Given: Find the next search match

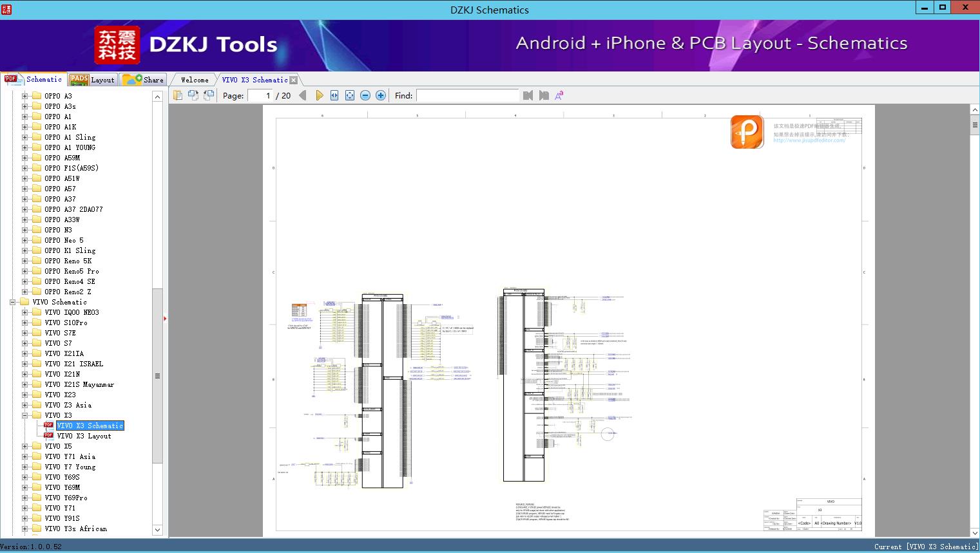Looking at the screenshot, I should click(544, 95).
